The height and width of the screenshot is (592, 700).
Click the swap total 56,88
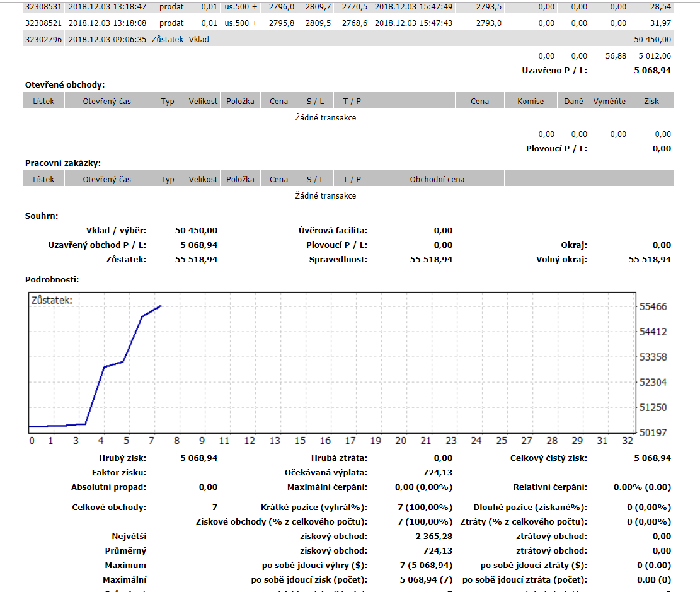click(616, 56)
